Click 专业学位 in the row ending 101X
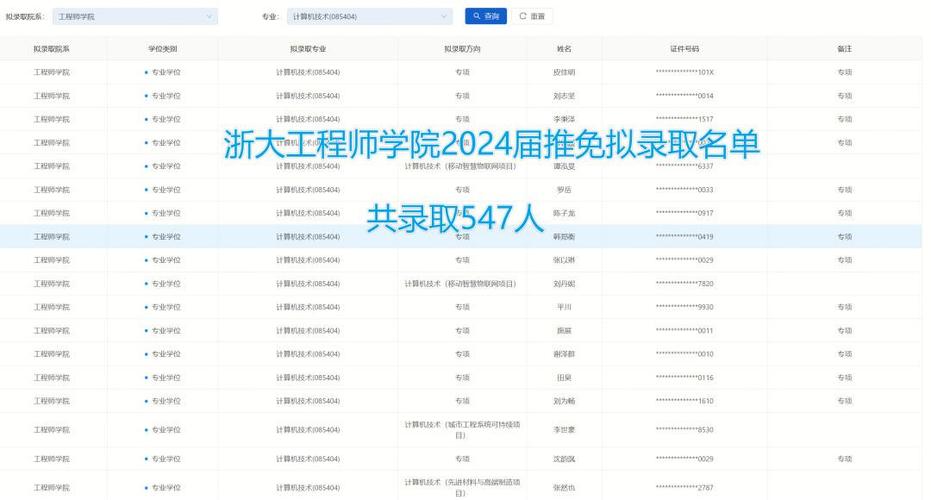Screen dimensions: 931x500 click(x=166, y=72)
